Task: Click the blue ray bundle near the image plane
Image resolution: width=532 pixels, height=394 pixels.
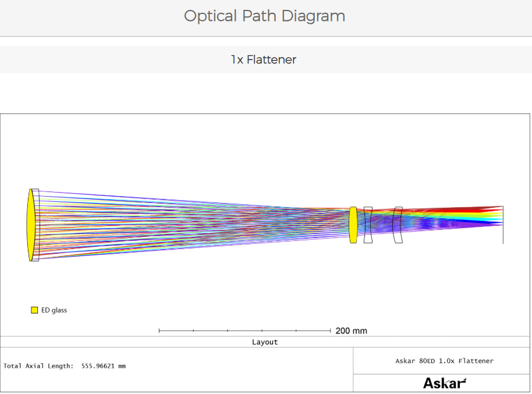Action: pos(483,222)
